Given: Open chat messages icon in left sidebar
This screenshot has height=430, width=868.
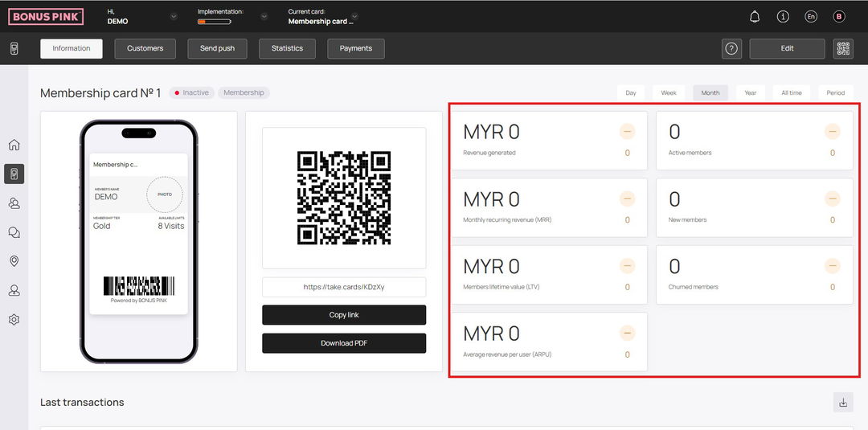Looking at the screenshot, I should click(x=14, y=232).
